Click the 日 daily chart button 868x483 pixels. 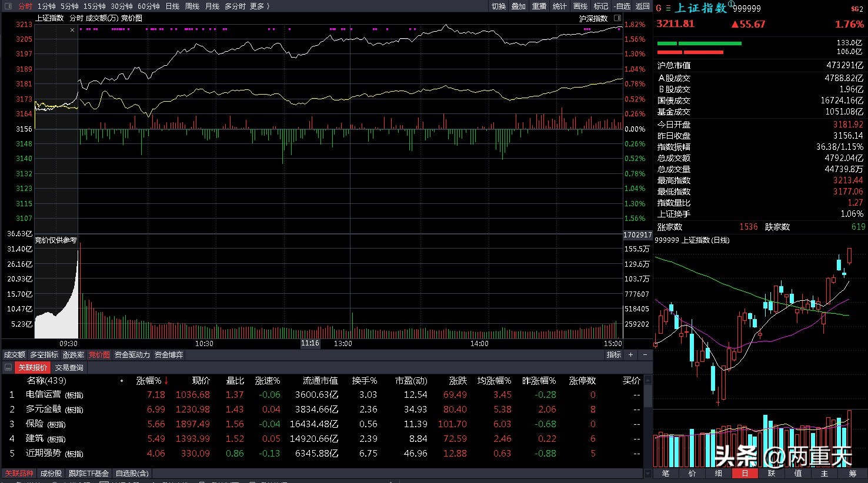[x=745, y=473]
